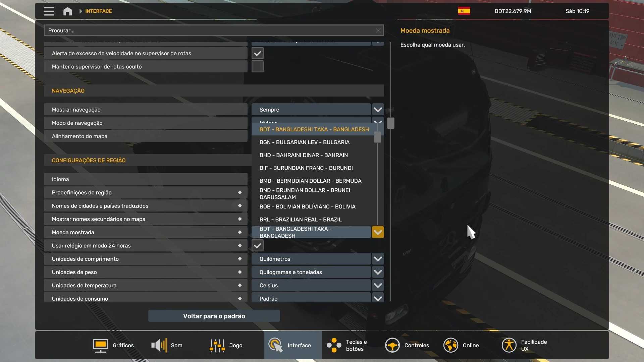This screenshot has width=644, height=362.
Task: Toggle 24-hour clock mode checkbox
Action: pos(257,246)
